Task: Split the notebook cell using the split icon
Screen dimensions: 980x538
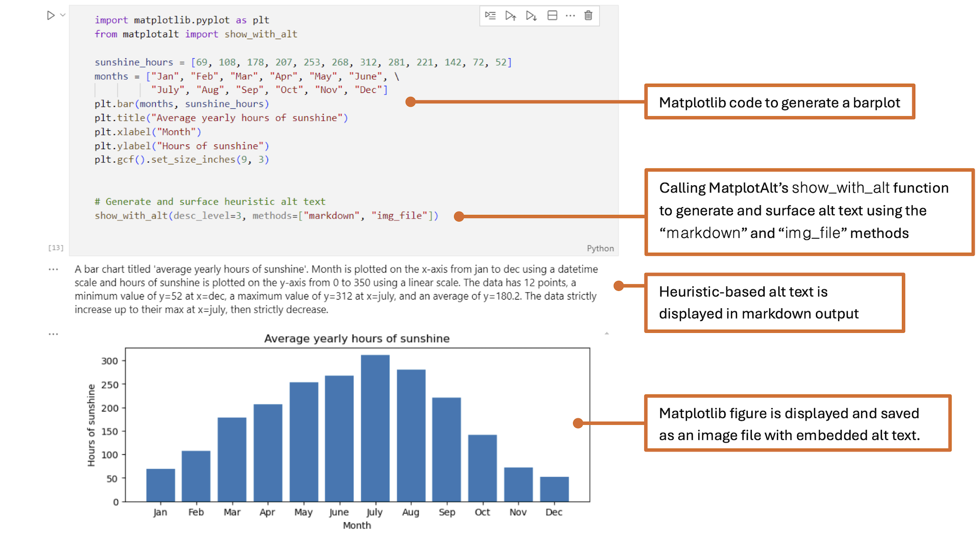Action: pos(552,16)
